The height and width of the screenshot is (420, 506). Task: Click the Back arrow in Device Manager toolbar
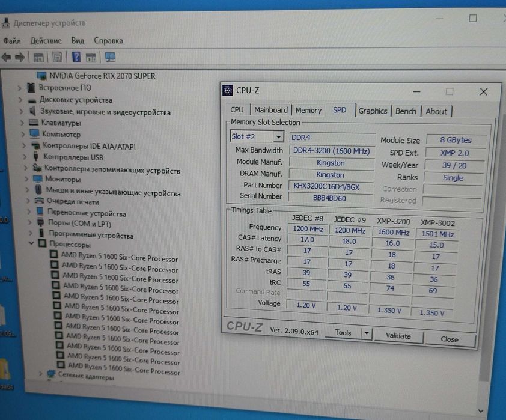tap(7, 58)
